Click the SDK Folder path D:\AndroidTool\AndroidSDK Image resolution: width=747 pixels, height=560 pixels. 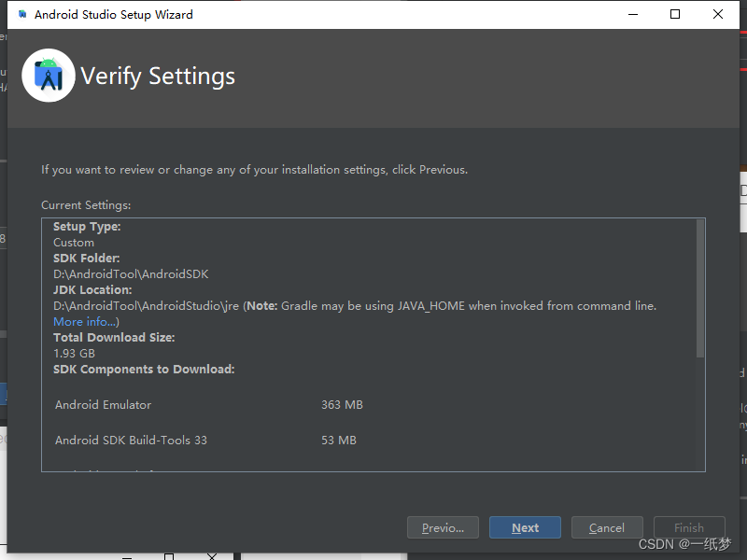pyautogui.click(x=131, y=274)
